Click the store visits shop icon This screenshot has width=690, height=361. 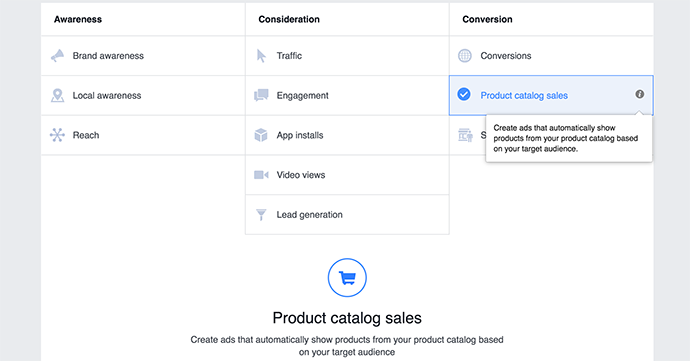[x=465, y=135]
